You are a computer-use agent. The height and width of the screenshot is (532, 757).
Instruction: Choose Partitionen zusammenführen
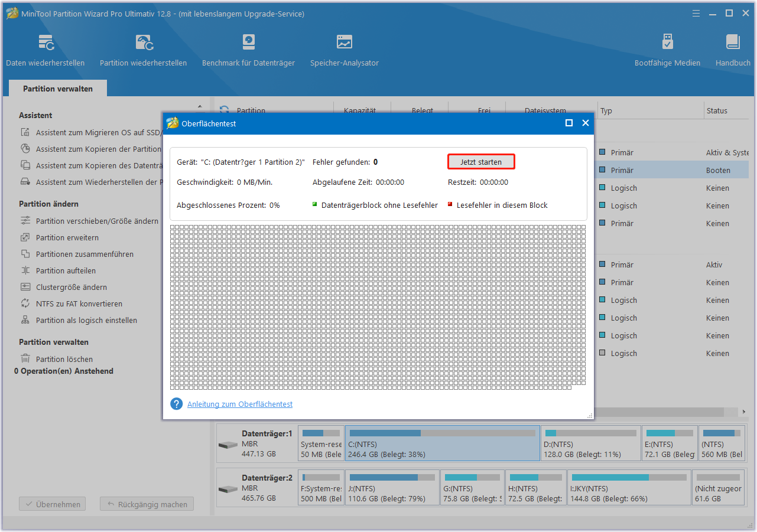pyautogui.click(x=77, y=254)
